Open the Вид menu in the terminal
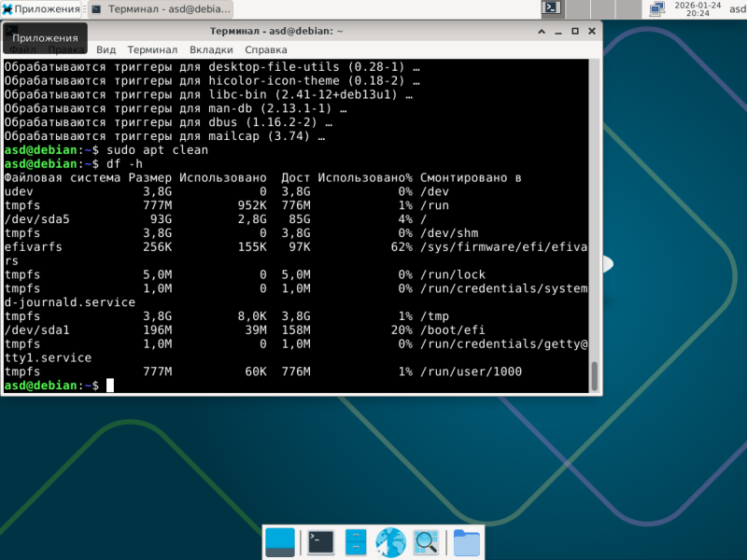The image size is (747, 560). tap(106, 49)
